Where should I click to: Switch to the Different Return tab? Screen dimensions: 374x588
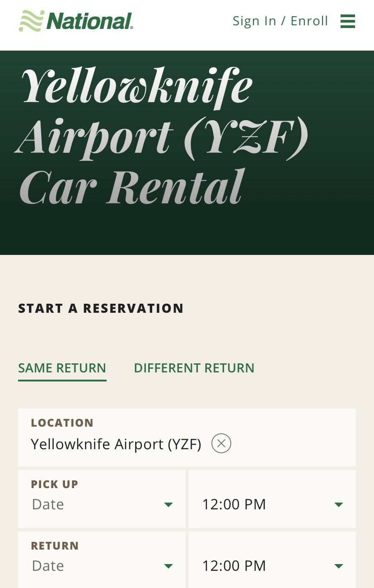(194, 368)
